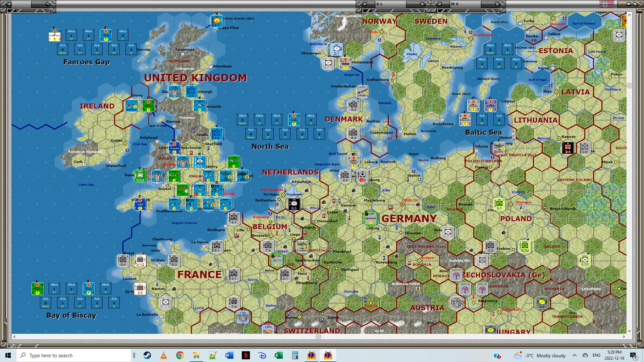Viewport: 644px width, 362px height.
Task: Click the vertical scrollbar down arrow
Action: (x=630, y=331)
